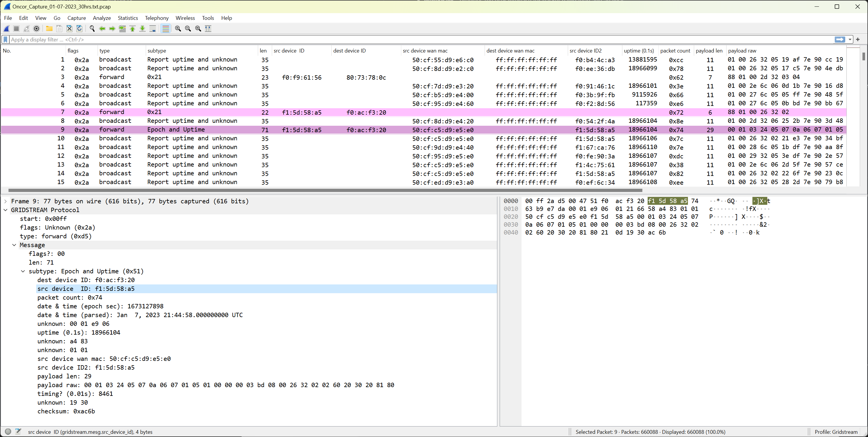This screenshot has width=868, height=437.
Task: Select payload raw detail line
Action: tap(216, 385)
